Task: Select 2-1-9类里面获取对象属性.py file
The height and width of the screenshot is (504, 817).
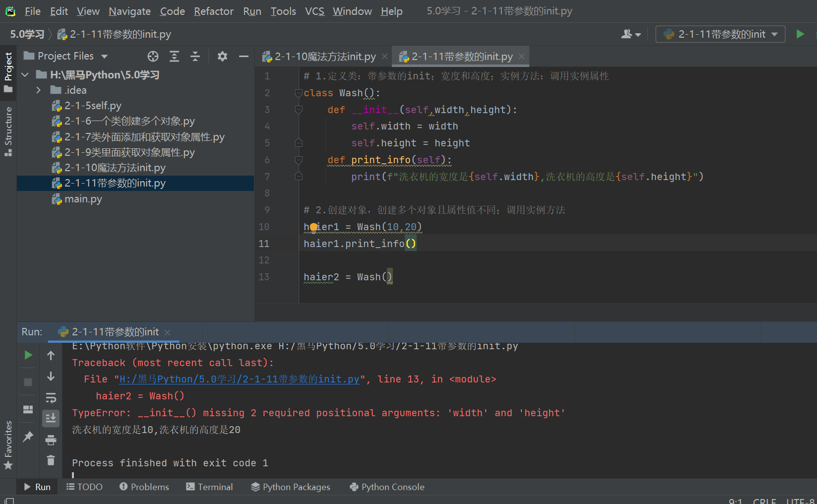Action: (129, 152)
